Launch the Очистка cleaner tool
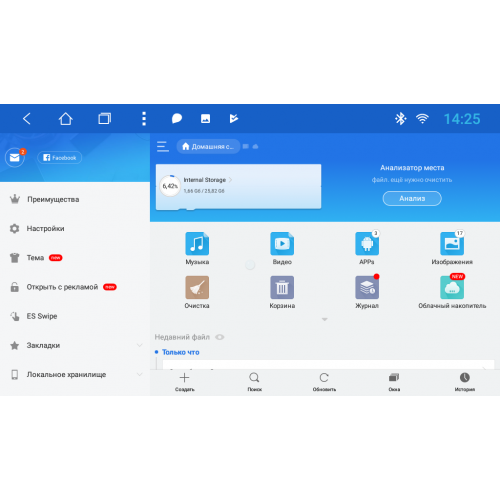This screenshot has width=500, height=500. 197,287
